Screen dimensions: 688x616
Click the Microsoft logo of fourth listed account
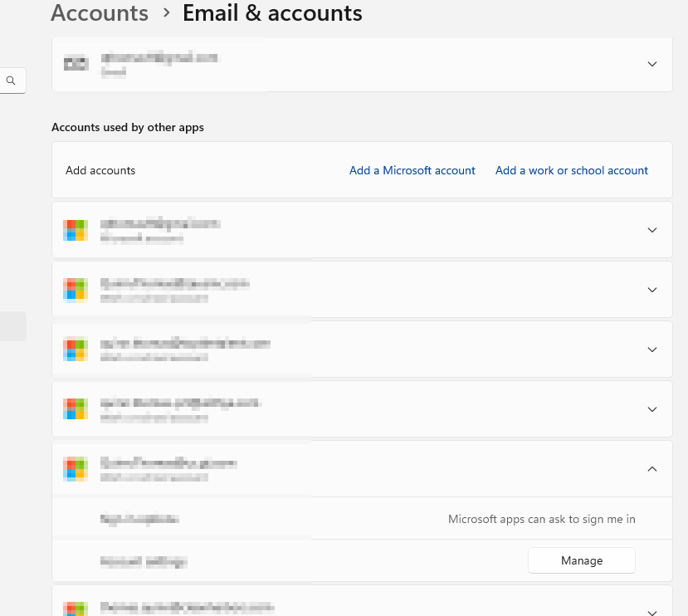pos(76,409)
